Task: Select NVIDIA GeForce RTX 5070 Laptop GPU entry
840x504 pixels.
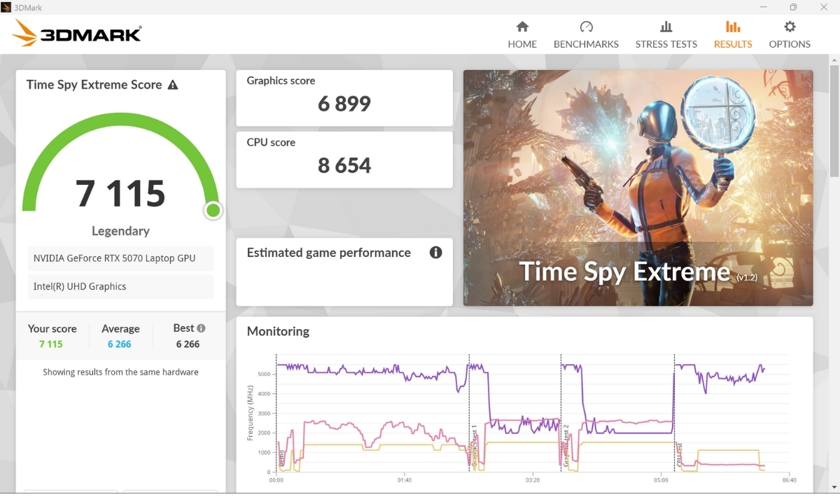Action: pyautogui.click(x=120, y=258)
